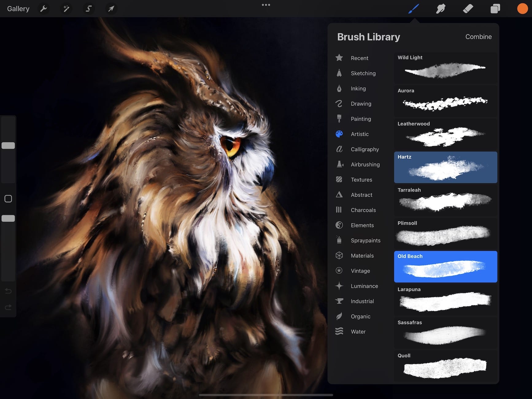Open the Water brush category
This screenshot has height=399, width=532.
[x=358, y=331]
